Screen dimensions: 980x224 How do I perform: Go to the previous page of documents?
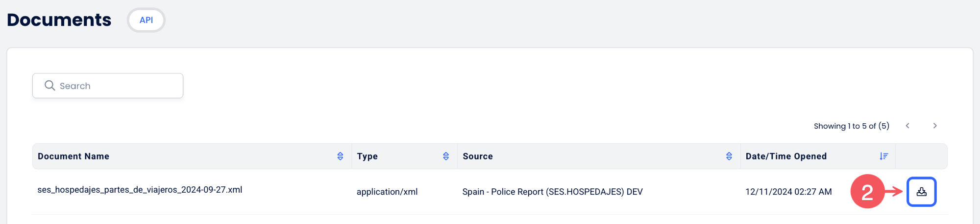[907, 126]
